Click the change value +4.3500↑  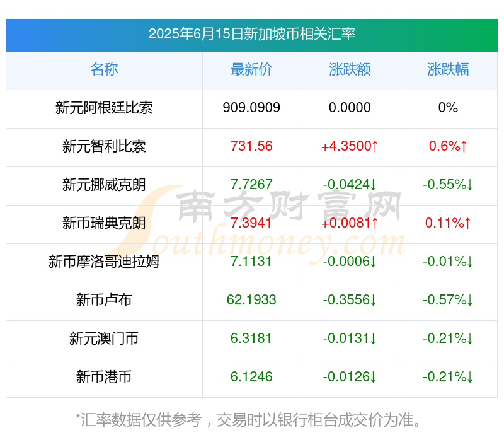point(350,146)
